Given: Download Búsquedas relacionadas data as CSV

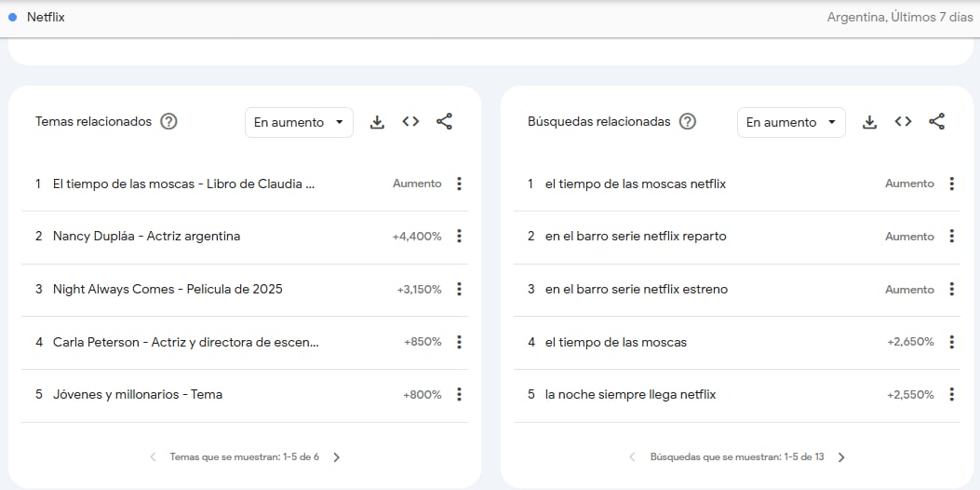Looking at the screenshot, I should point(869,122).
